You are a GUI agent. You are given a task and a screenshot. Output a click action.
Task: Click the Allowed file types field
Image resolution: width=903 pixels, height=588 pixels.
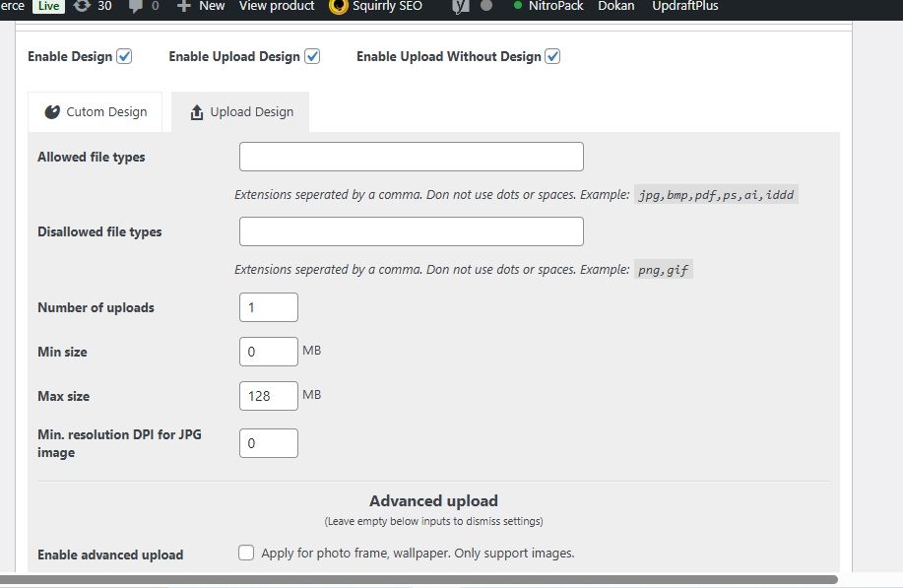(411, 157)
